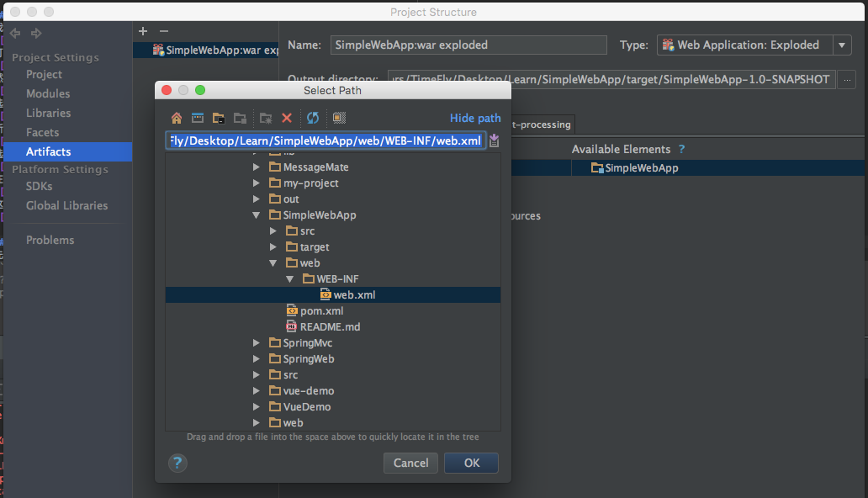Select the web.xml file row

click(x=333, y=294)
